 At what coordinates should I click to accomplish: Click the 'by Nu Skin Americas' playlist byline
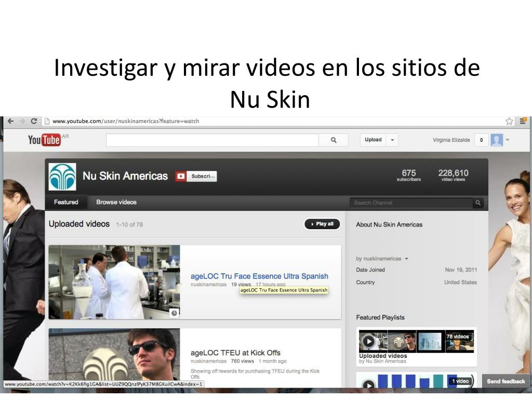(382, 362)
